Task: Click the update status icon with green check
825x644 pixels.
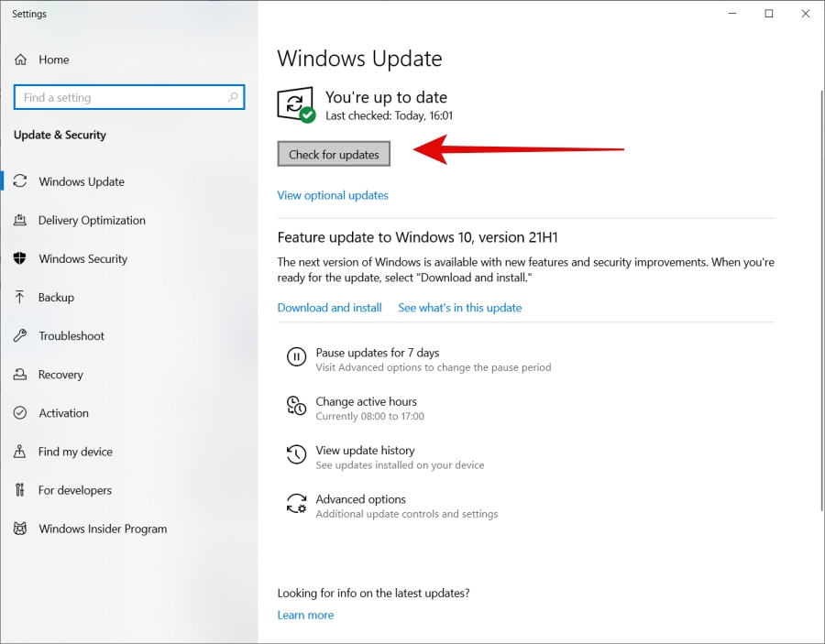Action: 296,104
